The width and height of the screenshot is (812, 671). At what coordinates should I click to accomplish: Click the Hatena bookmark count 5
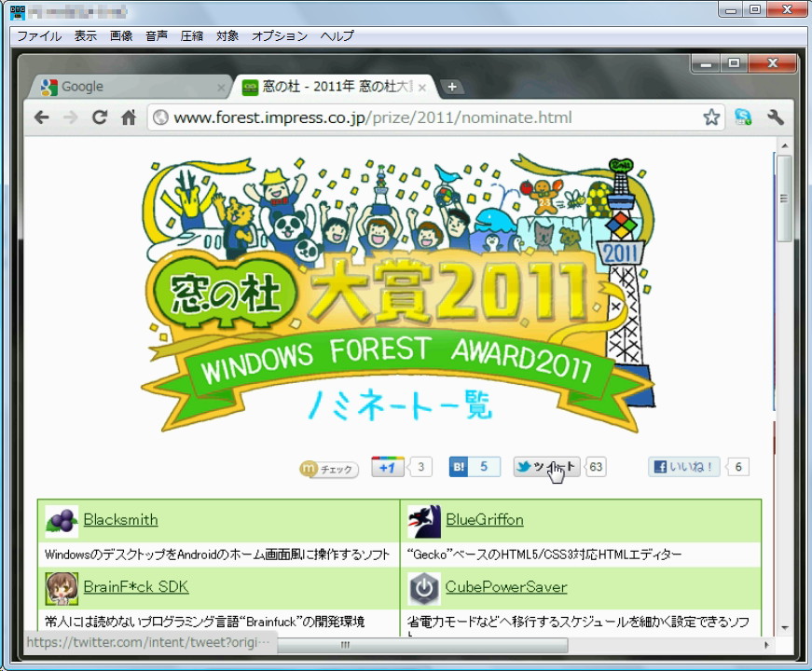[484, 467]
